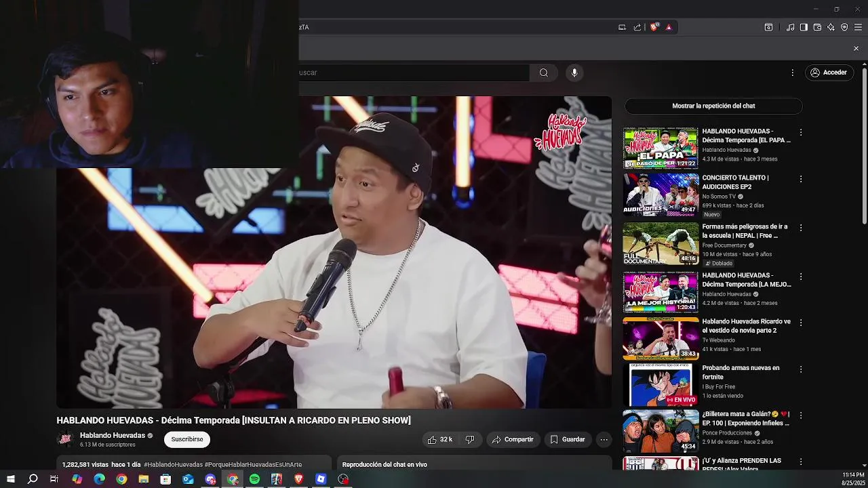868x488 pixels.
Task: Open options menu for EL PAPA video
Action: tap(801, 133)
